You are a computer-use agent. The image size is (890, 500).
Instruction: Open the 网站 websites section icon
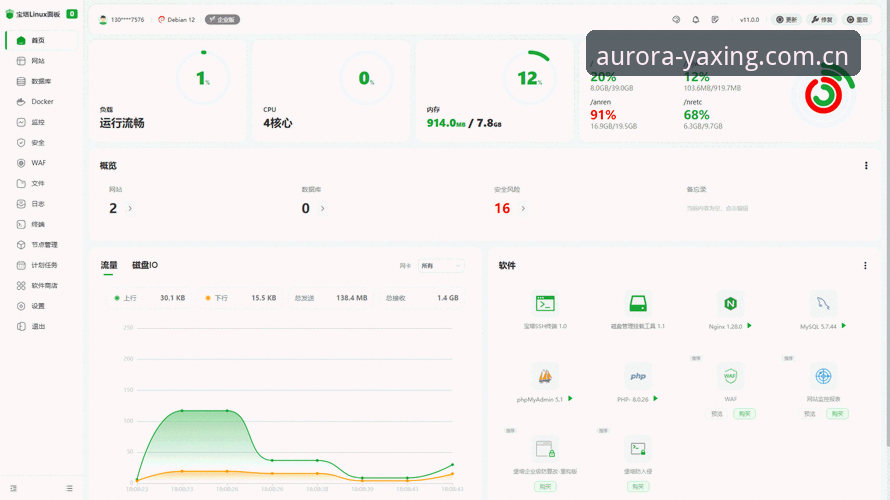pyautogui.click(x=21, y=61)
